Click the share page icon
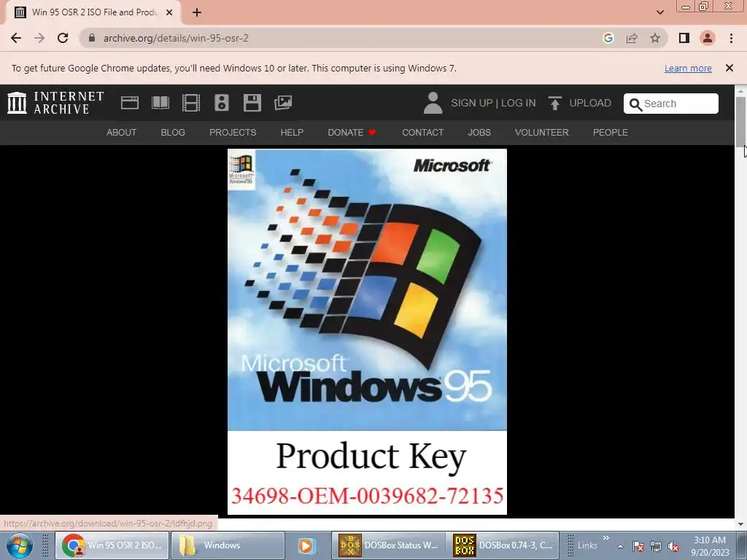The height and width of the screenshot is (560, 747). pos(632,38)
